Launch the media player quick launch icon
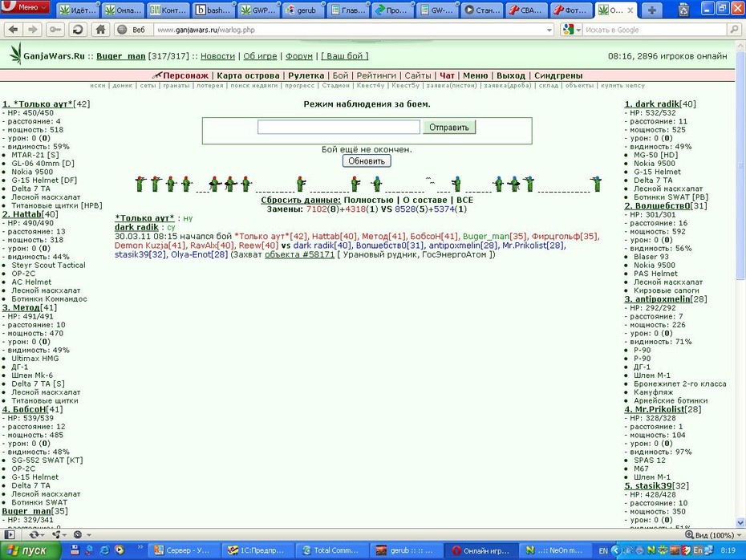The width and height of the screenshot is (746, 560). (120, 550)
